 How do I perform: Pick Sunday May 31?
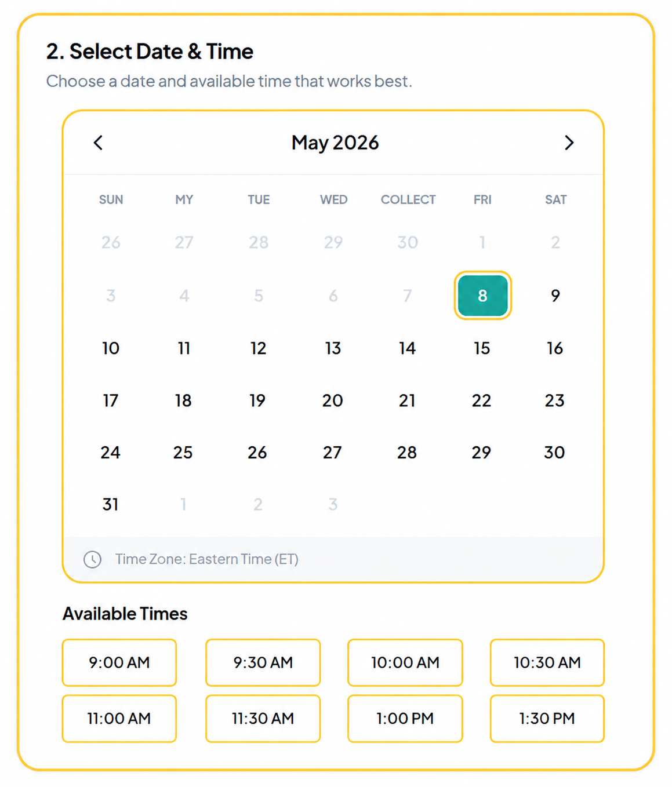click(110, 504)
